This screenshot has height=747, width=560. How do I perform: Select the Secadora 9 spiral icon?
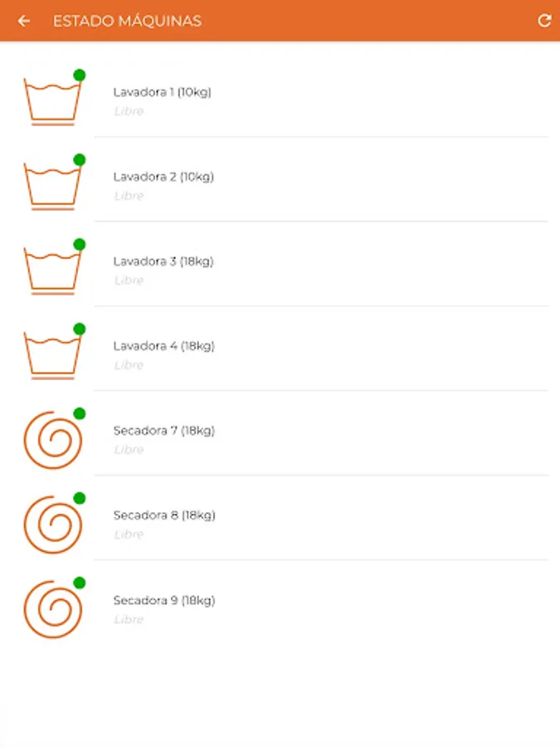pos(53,609)
